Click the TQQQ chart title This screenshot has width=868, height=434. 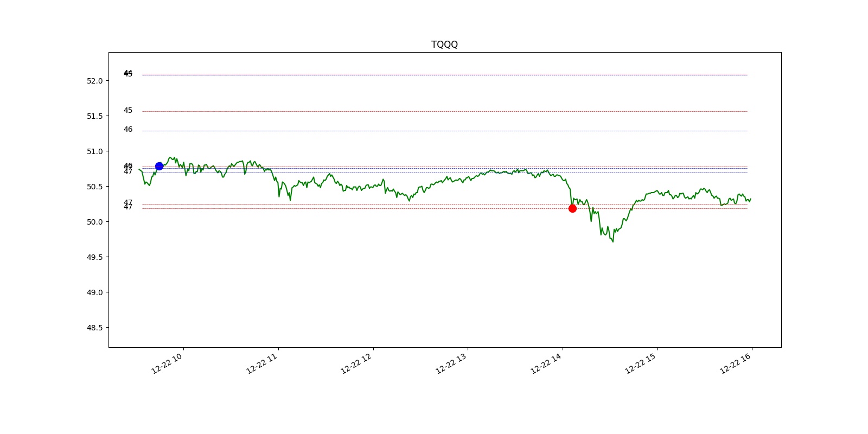tap(444, 44)
